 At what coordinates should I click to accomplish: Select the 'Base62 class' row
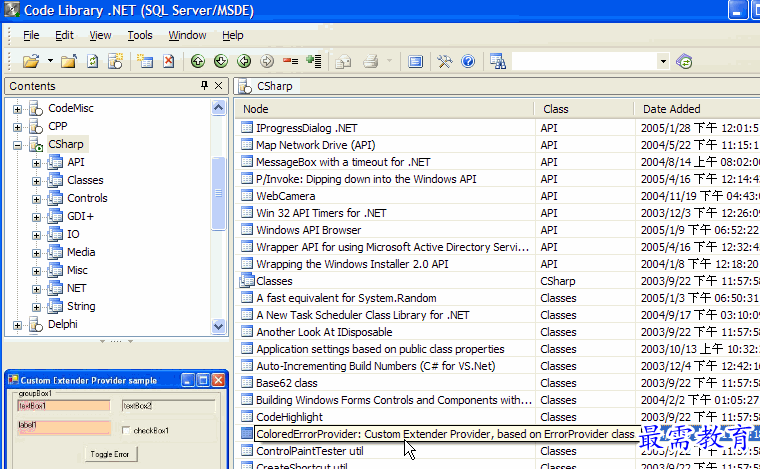coord(286,383)
